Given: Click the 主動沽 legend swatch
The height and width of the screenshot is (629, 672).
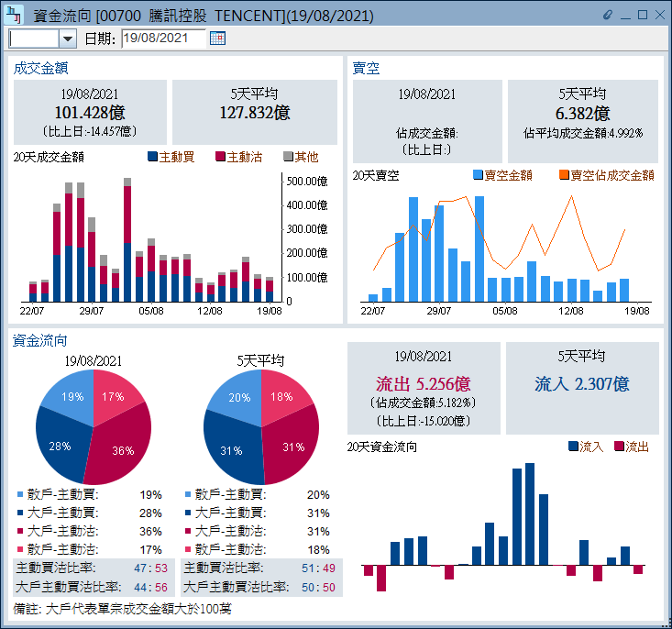Looking at the screenshot, I should pyautogui.click(x=220, y=157).
